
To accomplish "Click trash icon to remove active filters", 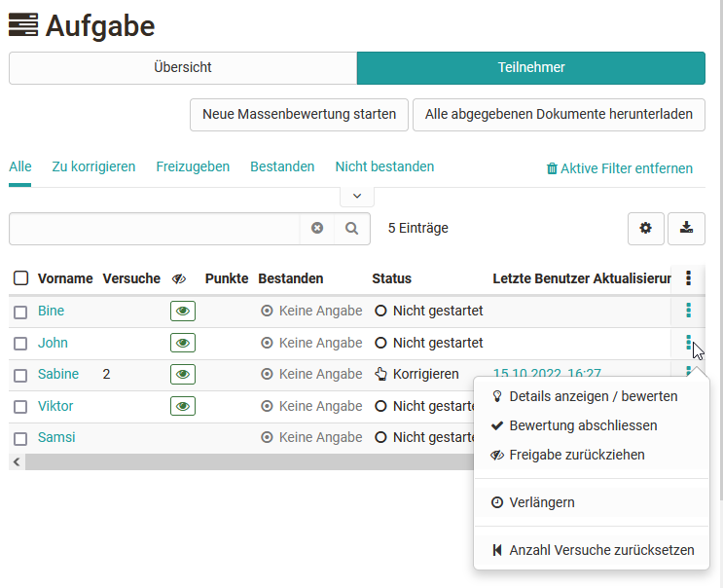I will [552, 168].
